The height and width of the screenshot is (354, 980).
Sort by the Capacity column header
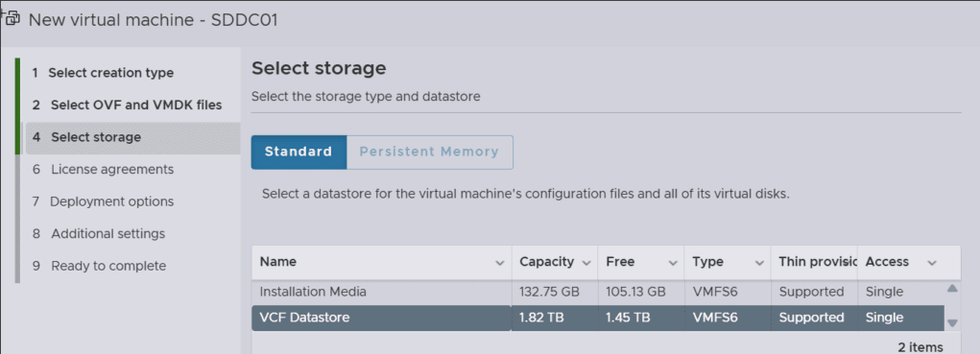click(546, 262)
